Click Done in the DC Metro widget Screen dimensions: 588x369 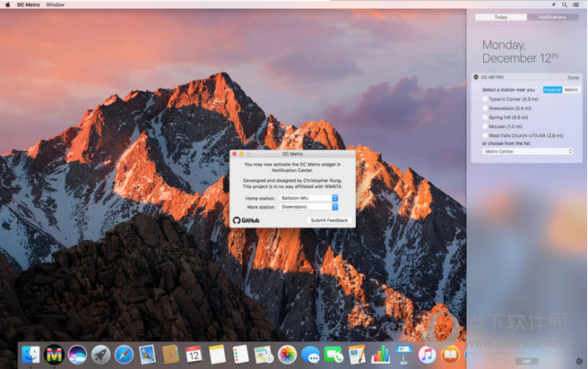click(x=573, y=78)
